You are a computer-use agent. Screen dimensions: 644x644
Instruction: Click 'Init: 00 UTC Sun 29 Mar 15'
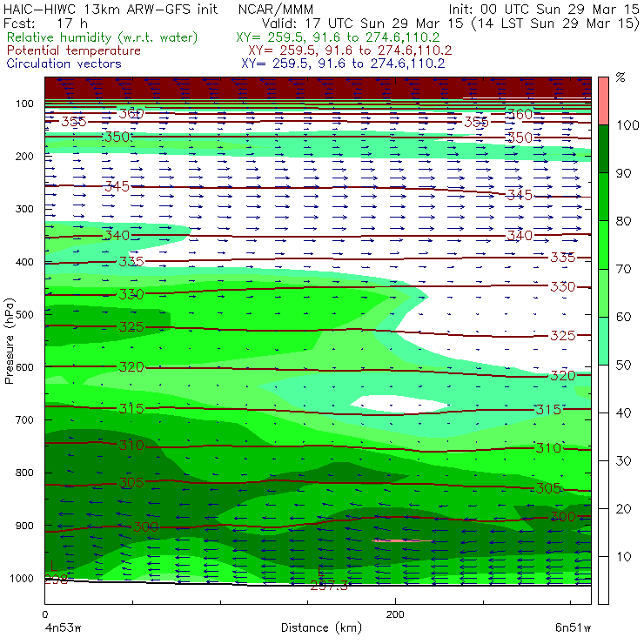pos(544,9)
